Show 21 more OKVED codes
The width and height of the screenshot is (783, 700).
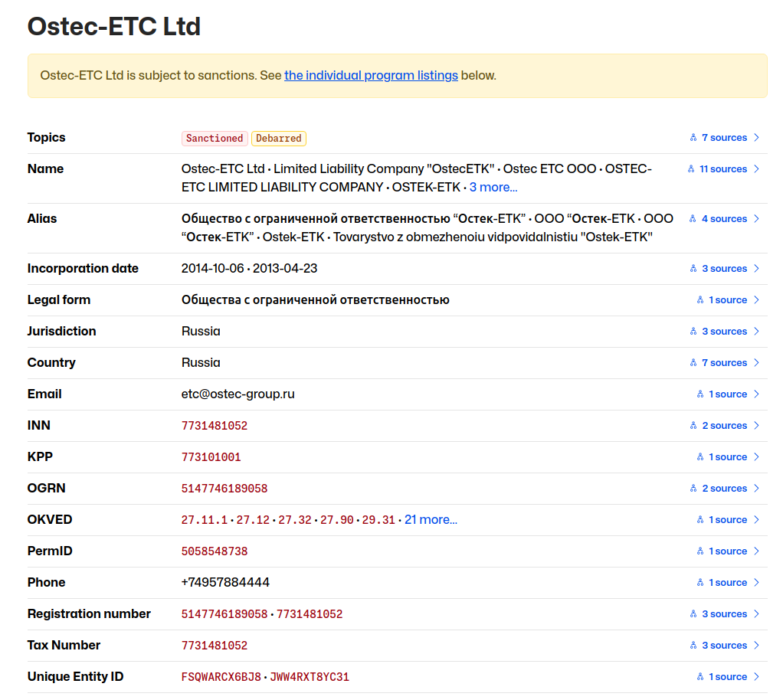coord(431,520)
